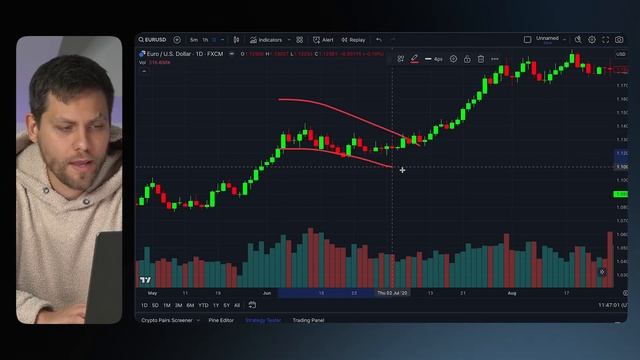The image size is (640, 360).
Task: Delete the selected drawing with trash icon
Action: 481,59
